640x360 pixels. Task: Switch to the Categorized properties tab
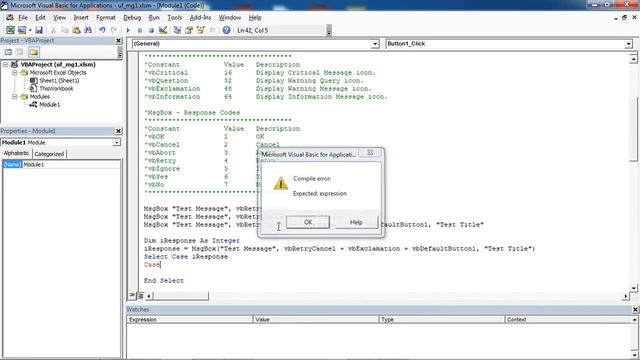49,154
